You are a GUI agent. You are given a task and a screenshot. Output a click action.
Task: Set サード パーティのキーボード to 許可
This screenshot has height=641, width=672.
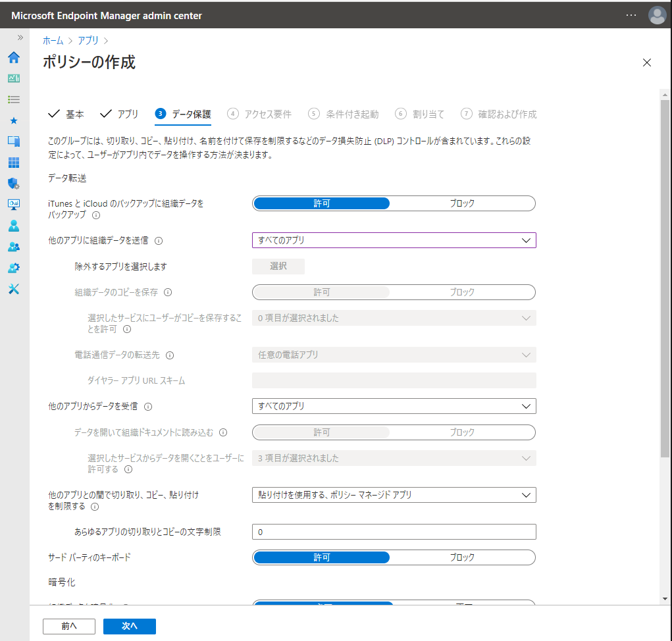click(321, 557)
